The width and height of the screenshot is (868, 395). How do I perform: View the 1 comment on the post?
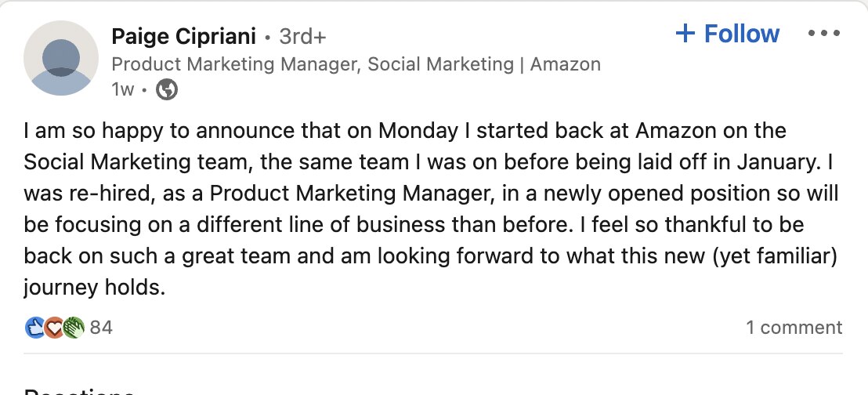pyautogui.click(x=794, y=328)
